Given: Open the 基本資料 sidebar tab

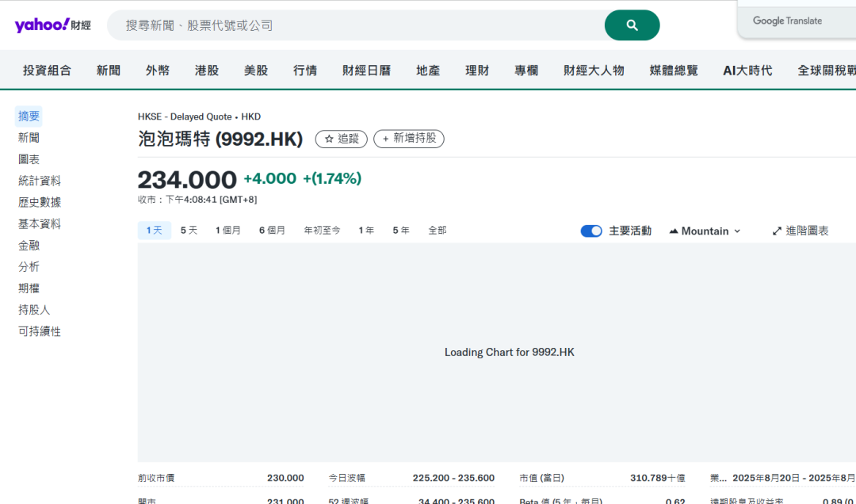Looking at the screenshot, I should click(40, 224).
